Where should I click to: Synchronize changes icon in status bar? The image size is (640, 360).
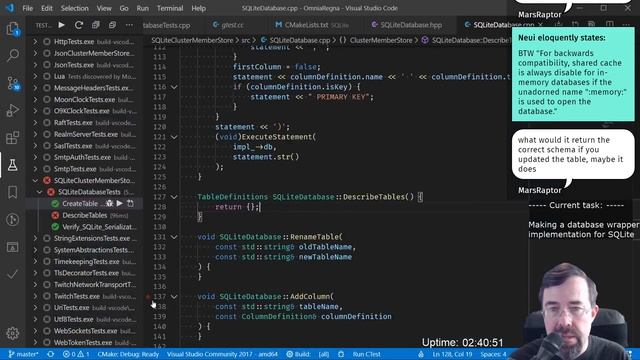(x=51, y=354)
